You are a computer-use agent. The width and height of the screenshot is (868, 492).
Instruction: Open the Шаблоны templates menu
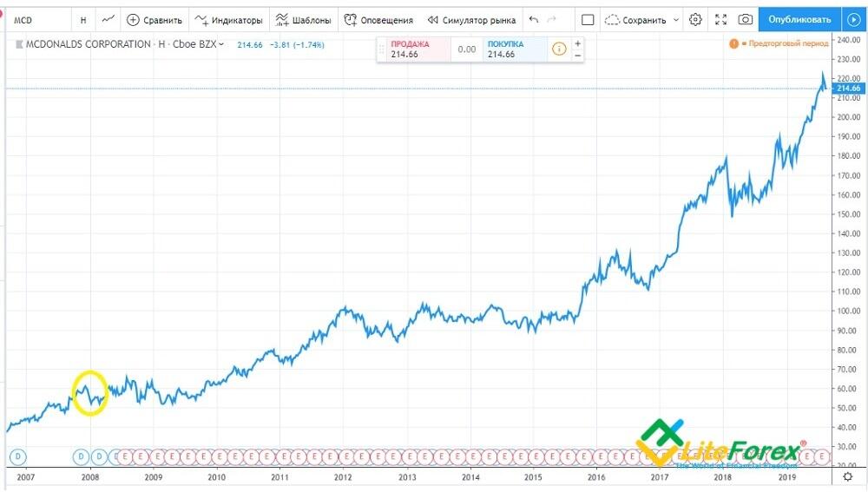[x=303, y=20]
